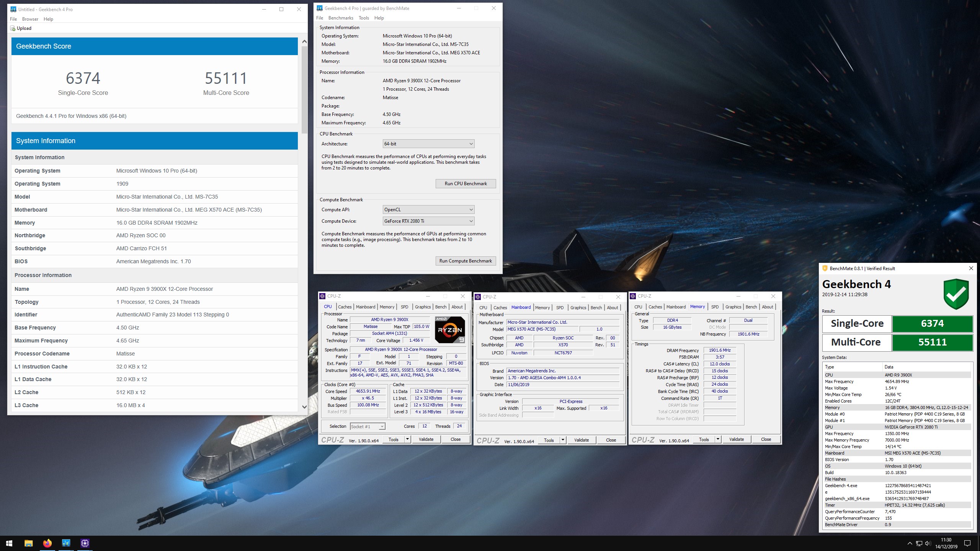Click the Geekbench results scrollbar thumb
The height and width of the screenshot is (551, 980).
(x=304, y=90)
